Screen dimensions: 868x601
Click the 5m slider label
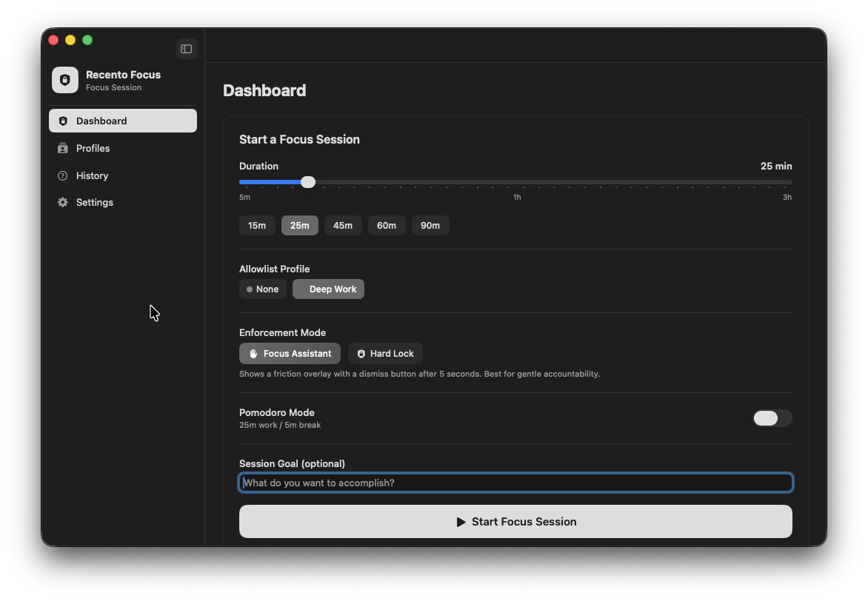pos(244,197)
